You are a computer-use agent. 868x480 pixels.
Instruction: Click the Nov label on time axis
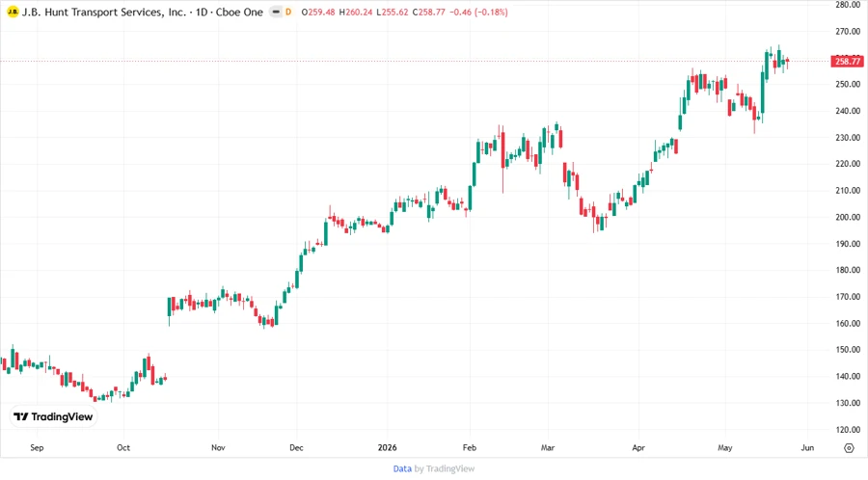pos(218,448)
